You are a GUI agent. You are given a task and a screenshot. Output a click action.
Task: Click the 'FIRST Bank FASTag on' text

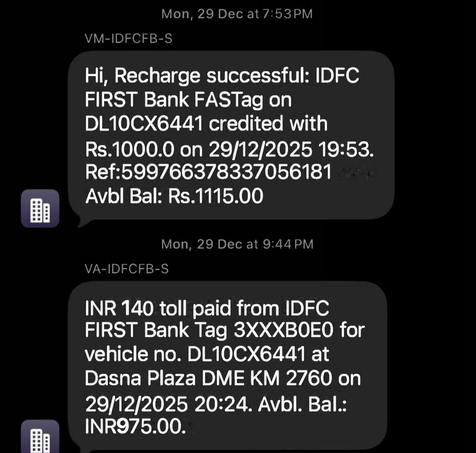pyautogui.click(x=188, y=100)
